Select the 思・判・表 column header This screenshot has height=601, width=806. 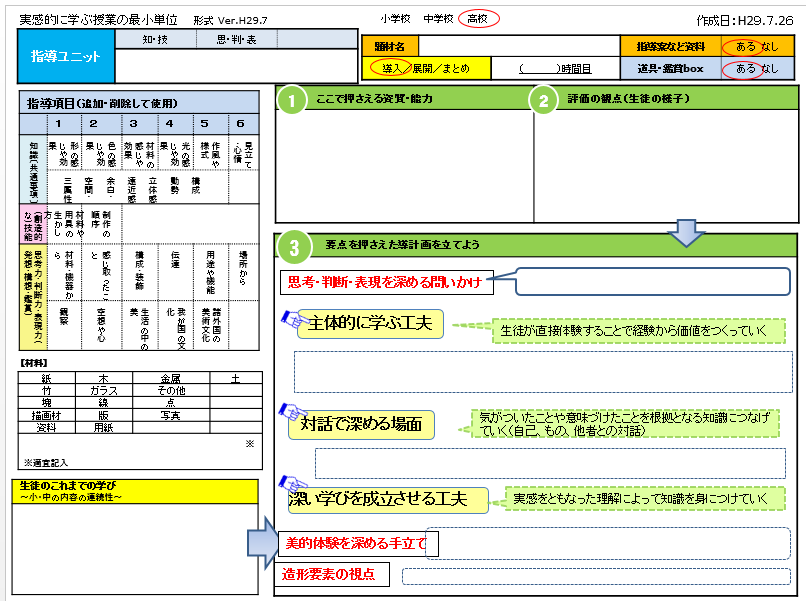[x=237, y=40]
